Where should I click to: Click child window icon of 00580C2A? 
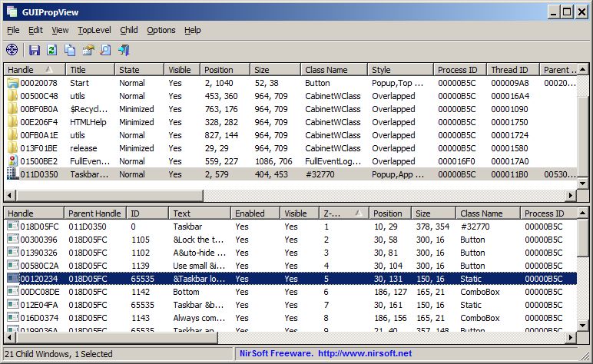click(x=13, y=266)
